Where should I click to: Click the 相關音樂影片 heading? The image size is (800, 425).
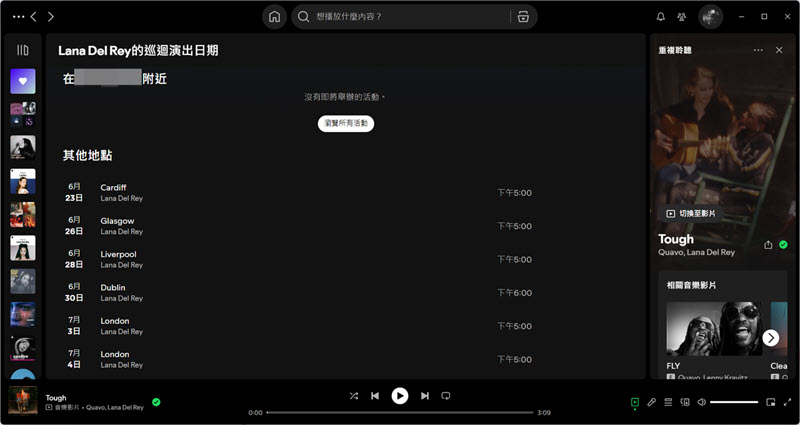[691, 285]
